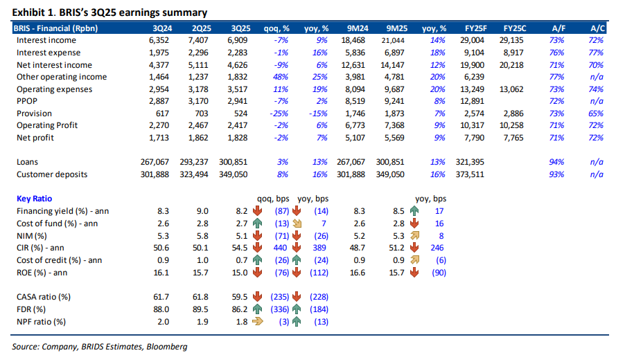
Task: Select the Customer deposits row label
Action: (x=53, y=174)
